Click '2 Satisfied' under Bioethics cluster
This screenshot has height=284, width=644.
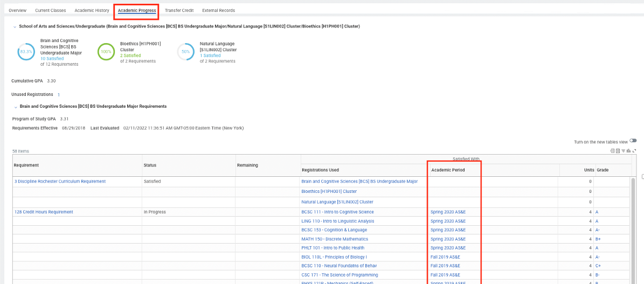(x=130, y=56)
